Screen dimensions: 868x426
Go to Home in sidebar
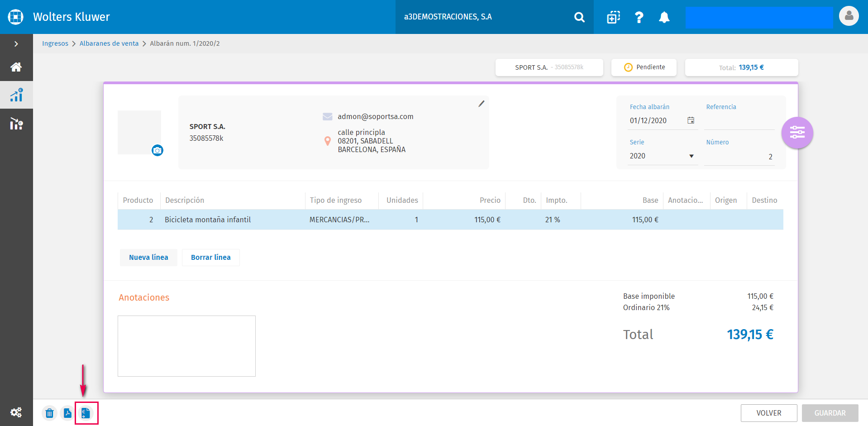(16, 67)
